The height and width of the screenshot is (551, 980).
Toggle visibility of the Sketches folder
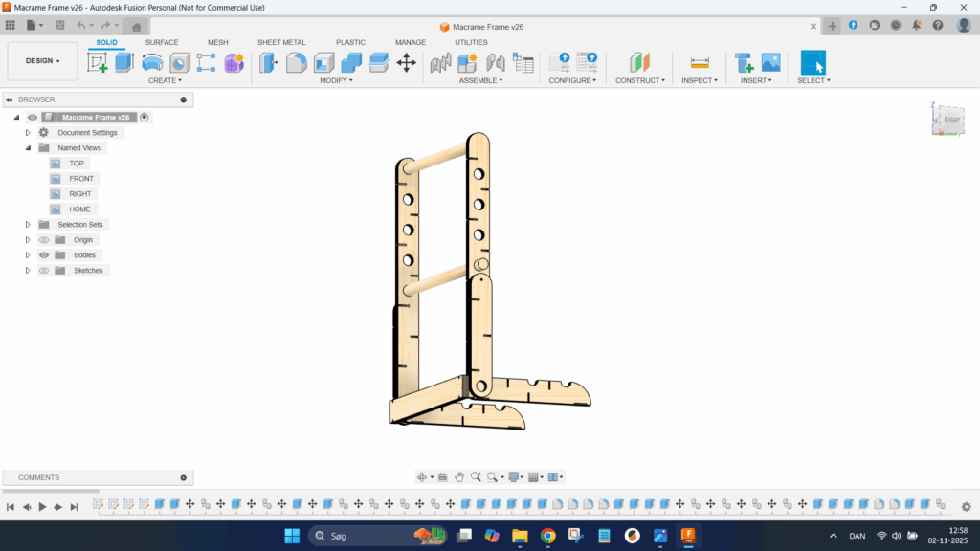point(44,271)
